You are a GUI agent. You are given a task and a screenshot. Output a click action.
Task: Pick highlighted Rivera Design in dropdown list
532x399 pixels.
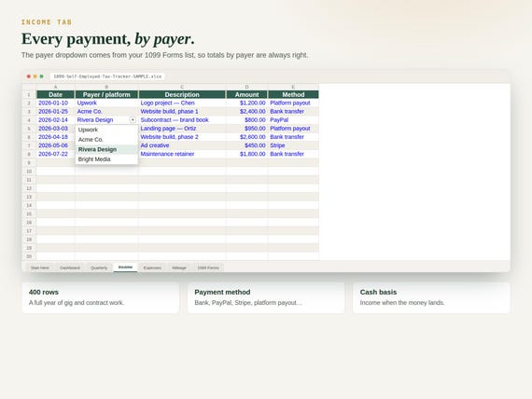pos(106,149)
